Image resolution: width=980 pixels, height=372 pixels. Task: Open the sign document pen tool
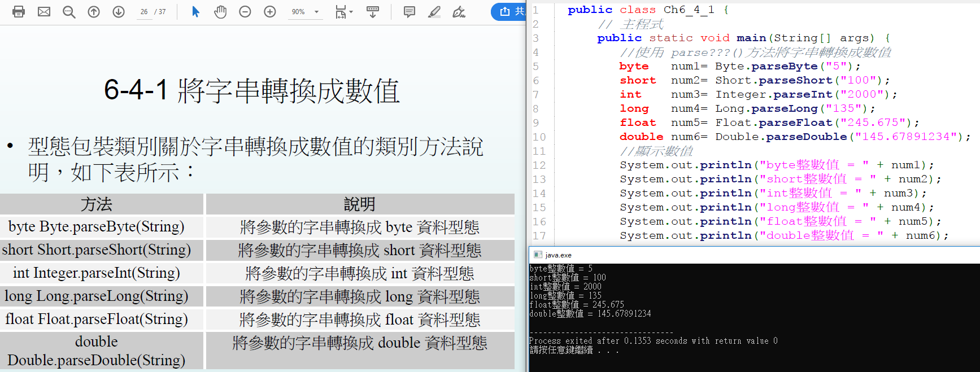coord(459,12)
